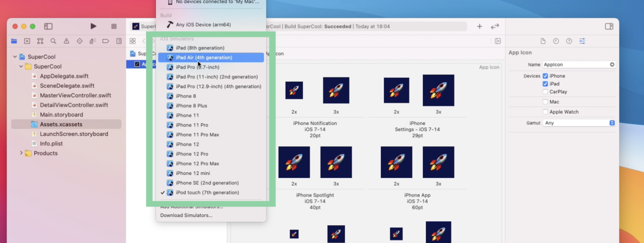644x243 pixels.
Task: Open the Issue navigator warning icon
Action: (66, 41)
